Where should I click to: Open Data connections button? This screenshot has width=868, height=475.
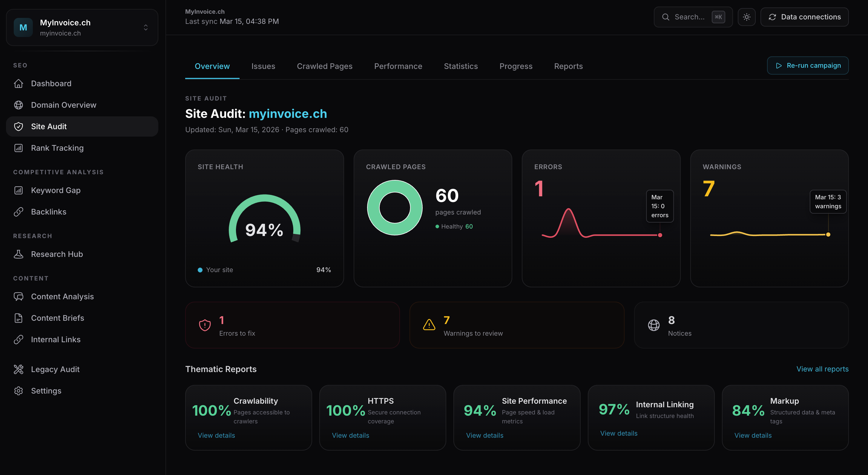pyautogui.click(x=804, y=17)
